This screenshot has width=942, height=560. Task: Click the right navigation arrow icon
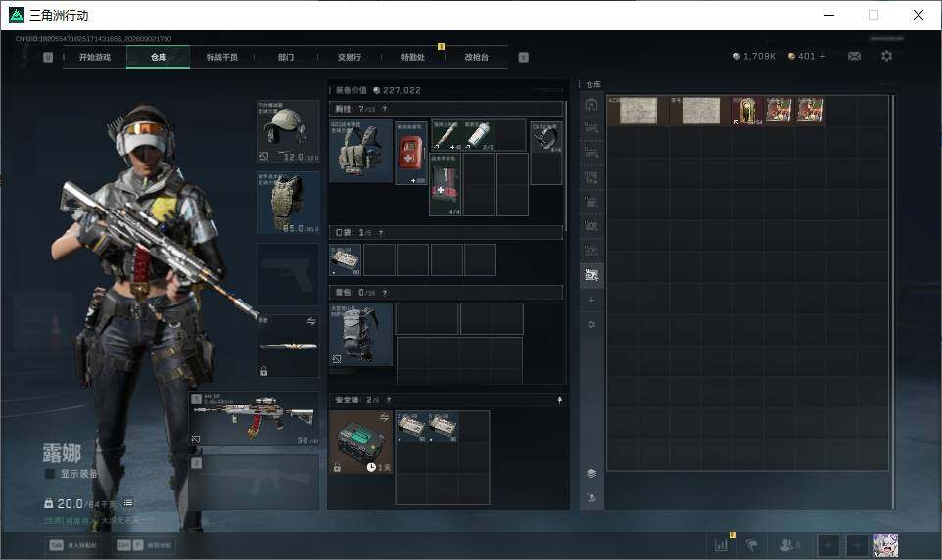tap(523, 57)
